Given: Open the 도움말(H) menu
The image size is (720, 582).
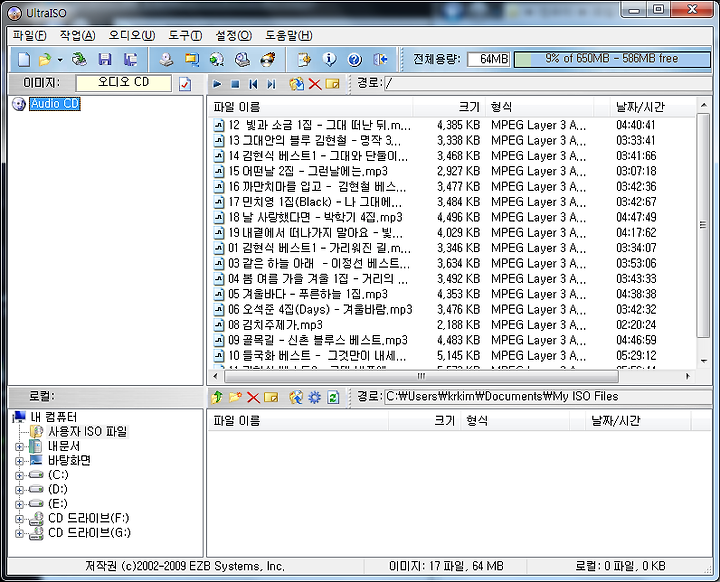Looking at the screenshot, I should 289,35.
